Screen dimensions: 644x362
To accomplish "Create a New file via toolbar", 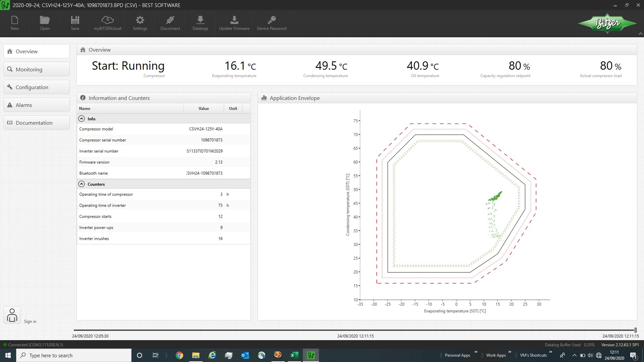I will tap(15, 23).
